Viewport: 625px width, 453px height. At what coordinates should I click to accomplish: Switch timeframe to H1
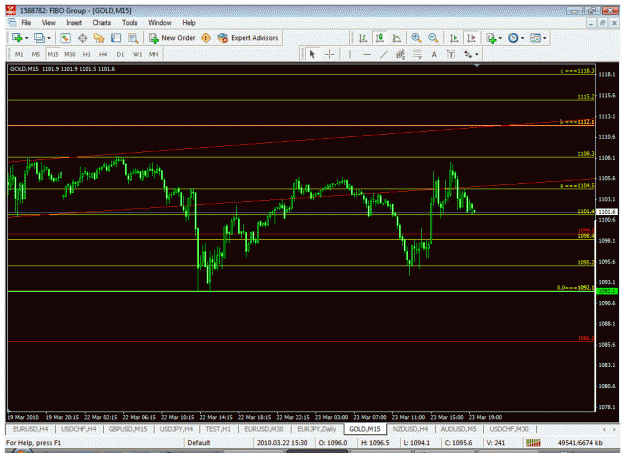coord(86,54)
